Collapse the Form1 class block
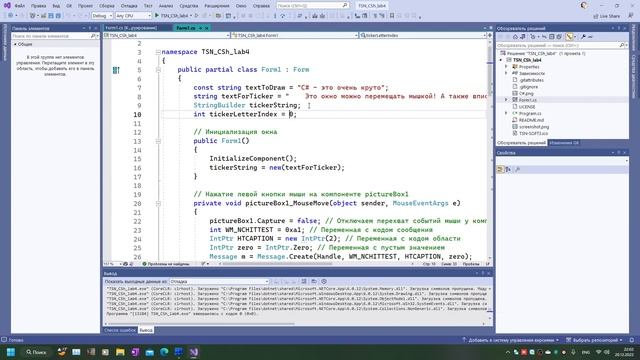The image size is (640, 360). coord(158,70)
